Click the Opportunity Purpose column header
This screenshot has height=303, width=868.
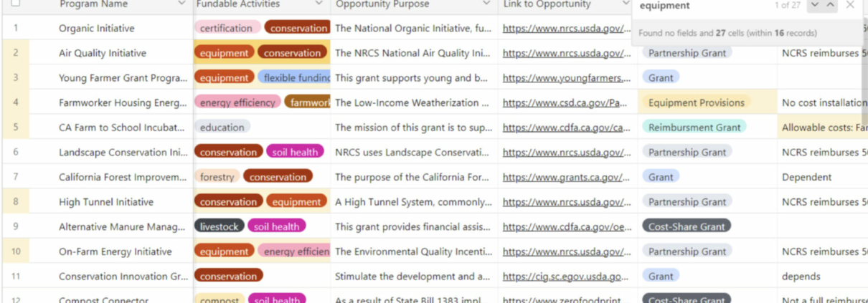382,4
